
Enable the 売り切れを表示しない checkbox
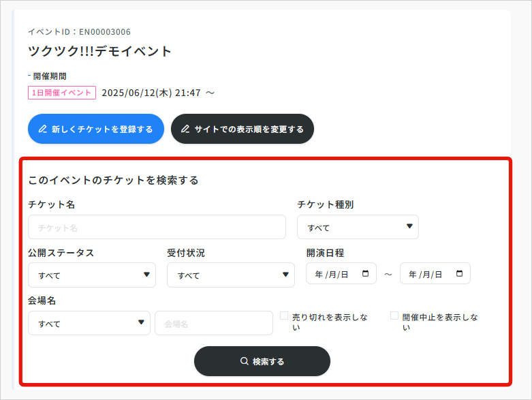click(x=285, y=316)
